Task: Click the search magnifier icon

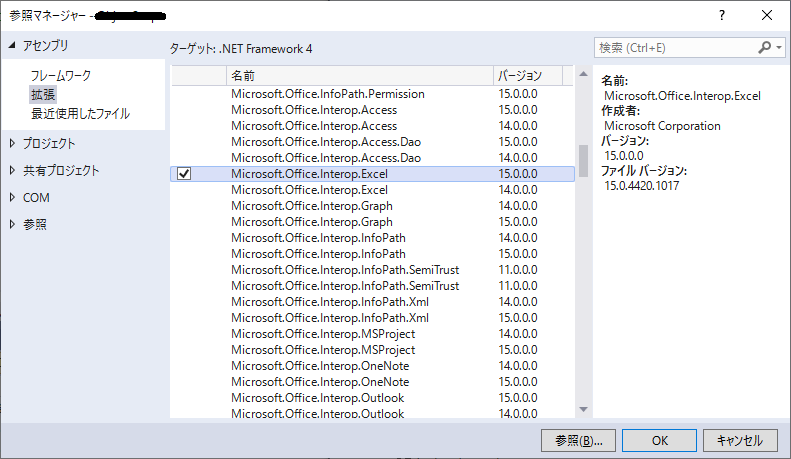Action: pyautogui.click(x=764, y=47)
